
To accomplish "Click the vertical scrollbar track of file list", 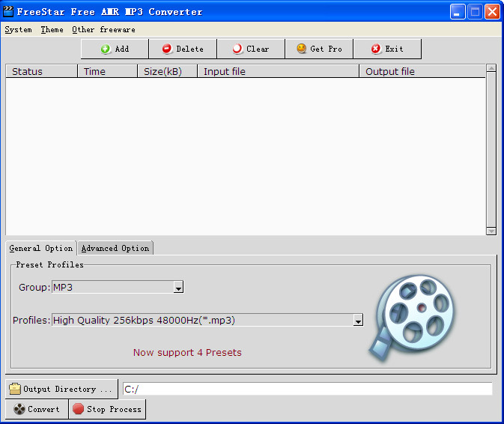I will 491,150.
